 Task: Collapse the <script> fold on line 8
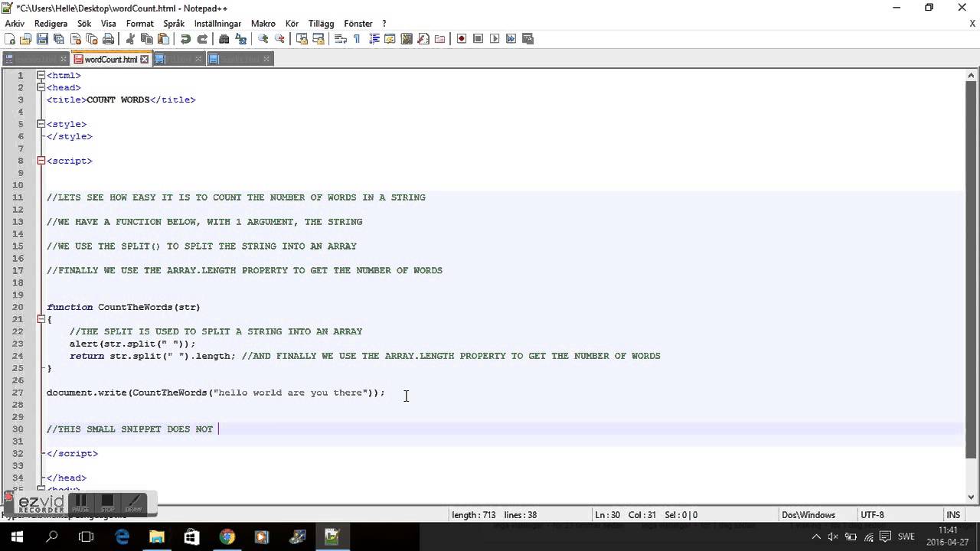[x=41, y=161]
